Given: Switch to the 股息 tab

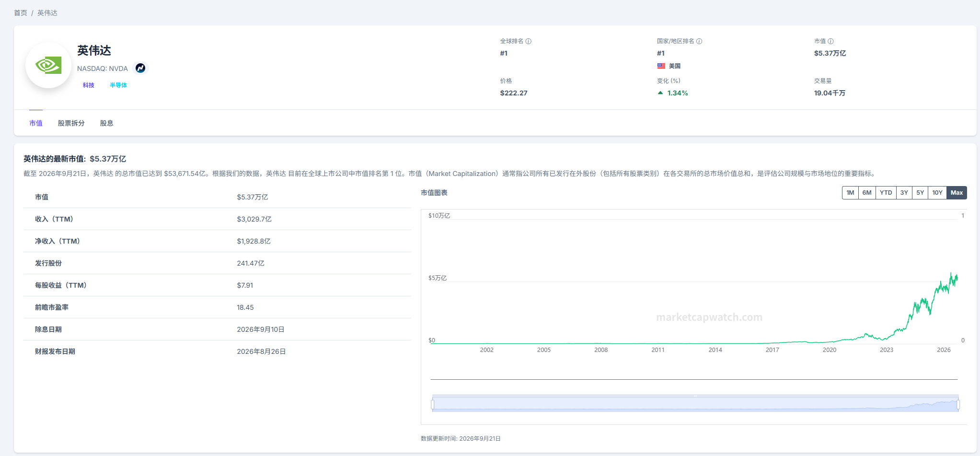Looking at the screenshot, I should tap(107, 123).
